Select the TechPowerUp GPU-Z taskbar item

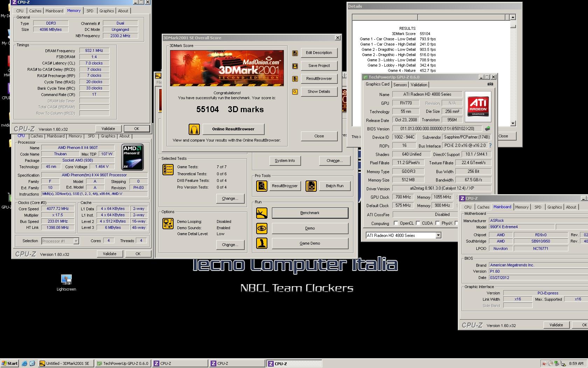pyautogui.click(x=123, y=363)
